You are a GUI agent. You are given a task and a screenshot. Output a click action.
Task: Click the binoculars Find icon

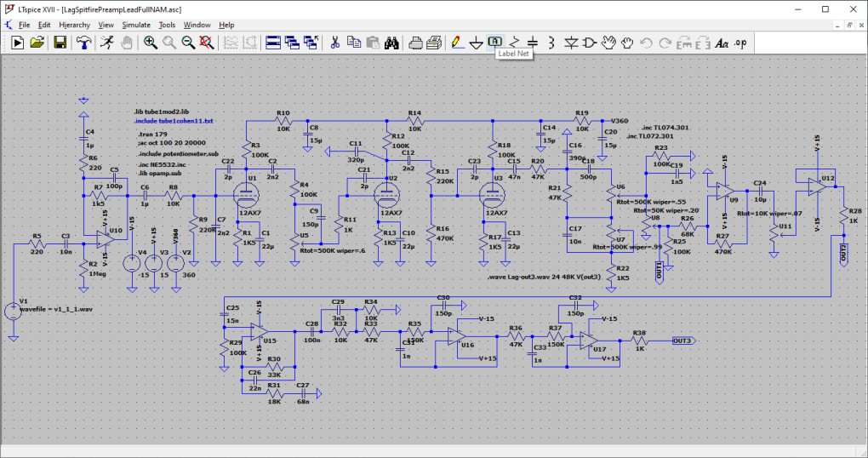[x=392, y=42]
